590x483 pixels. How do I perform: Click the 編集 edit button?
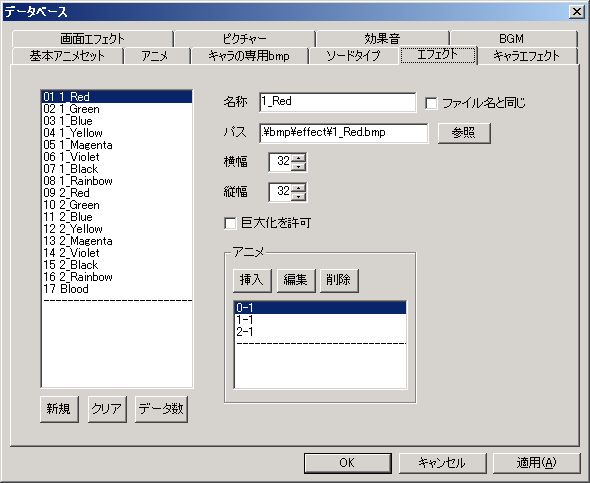[296, 280]
